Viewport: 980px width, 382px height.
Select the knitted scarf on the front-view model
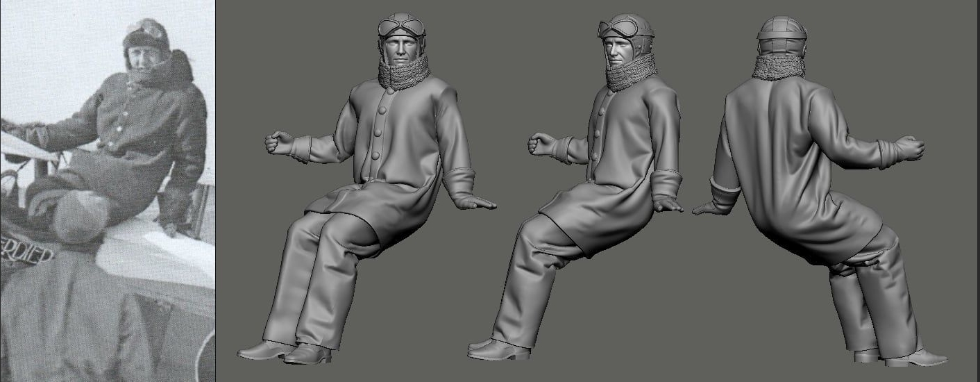coord(403,74)
